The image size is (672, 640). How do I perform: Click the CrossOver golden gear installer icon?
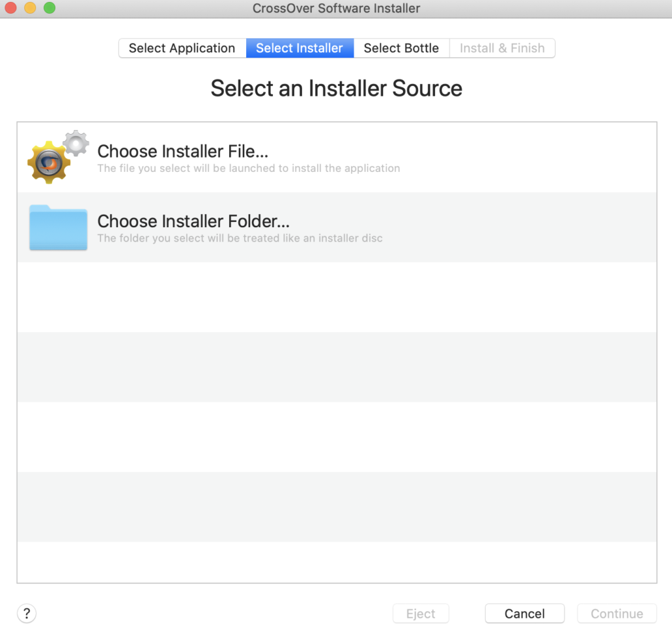pyautogui.click(x=49, y=162)
